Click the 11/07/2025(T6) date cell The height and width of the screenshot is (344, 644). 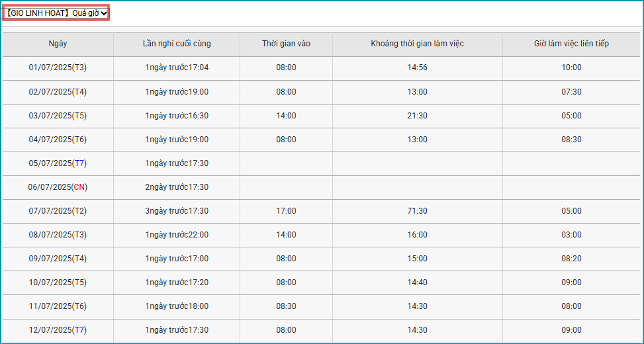coord(58,306)
